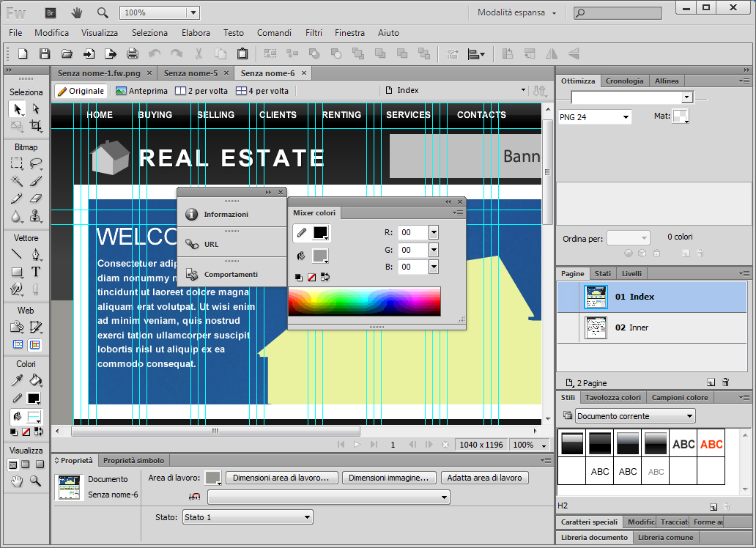Viewport: 756px width, 548px height.
Task: Select the Crop tool
Action: [35, 126]
